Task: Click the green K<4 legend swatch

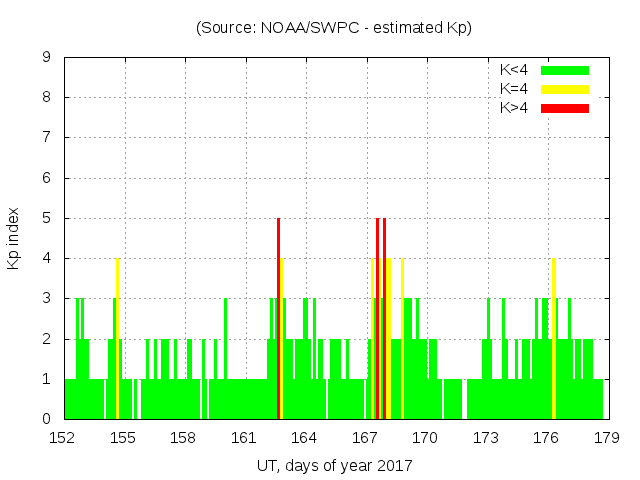Action: tap(565, 70)
